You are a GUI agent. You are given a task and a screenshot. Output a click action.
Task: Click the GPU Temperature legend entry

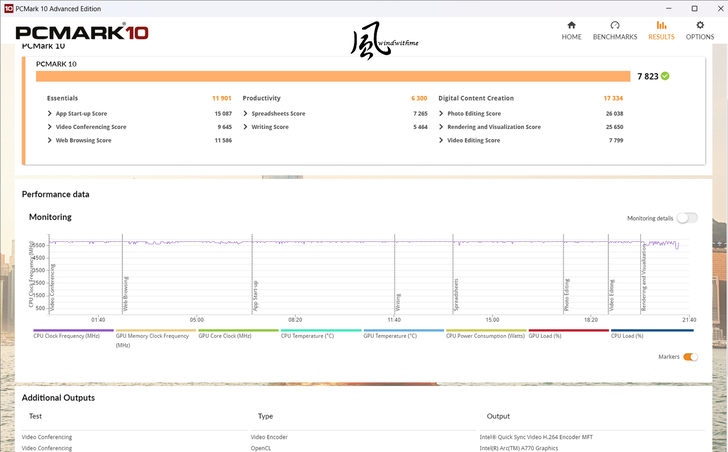[390, 336]
